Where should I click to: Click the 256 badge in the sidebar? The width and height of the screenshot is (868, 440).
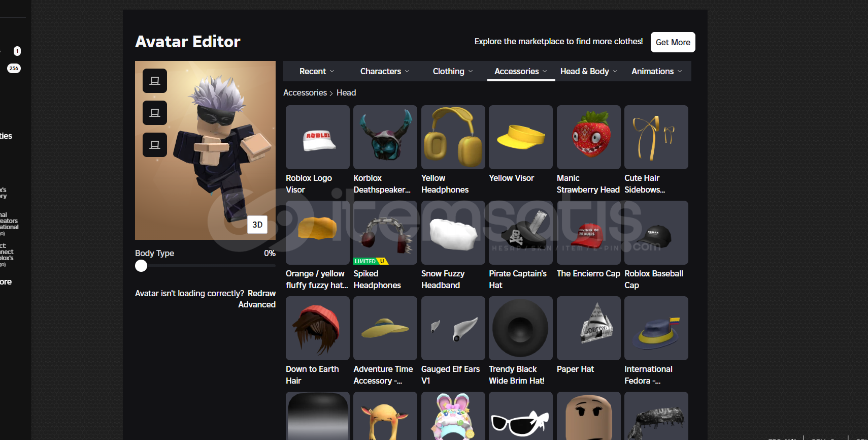(x=14, y=68)
